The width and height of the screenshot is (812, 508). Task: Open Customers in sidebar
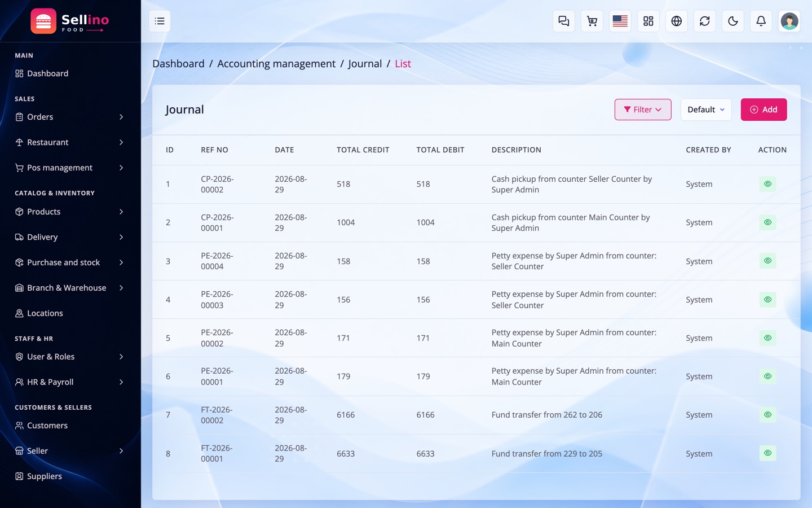coord(70,426)
